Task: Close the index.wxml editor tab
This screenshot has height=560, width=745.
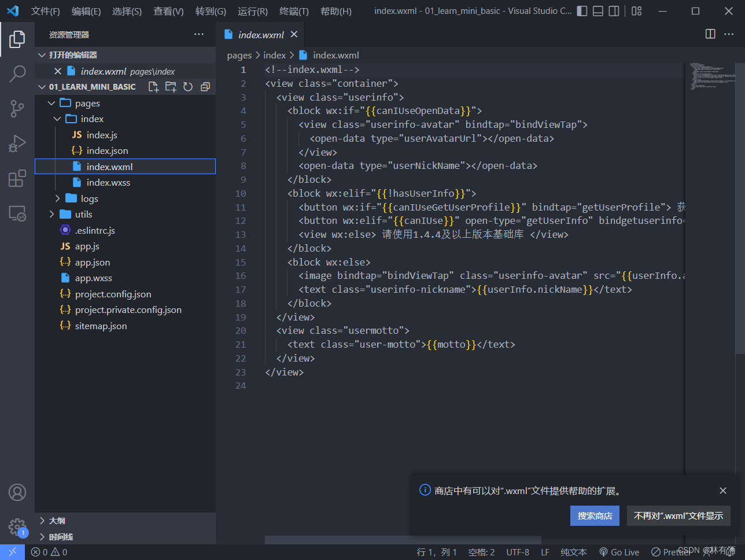Action: coord(294,34)
